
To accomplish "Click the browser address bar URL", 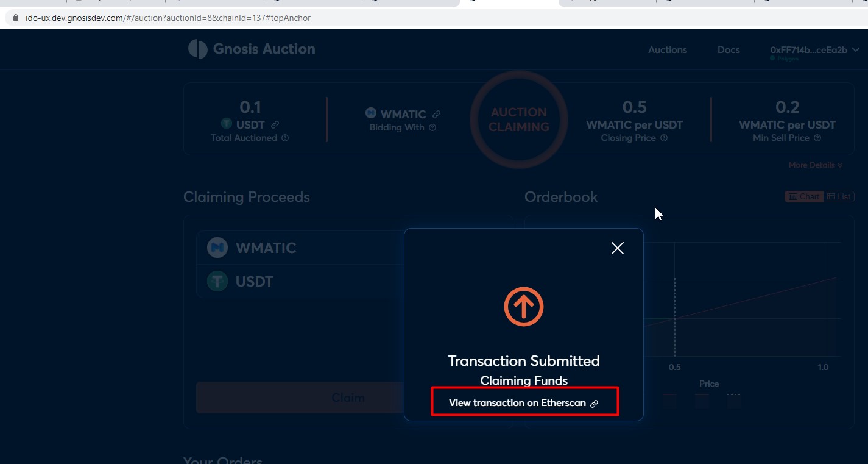I will tap(168, 18).
